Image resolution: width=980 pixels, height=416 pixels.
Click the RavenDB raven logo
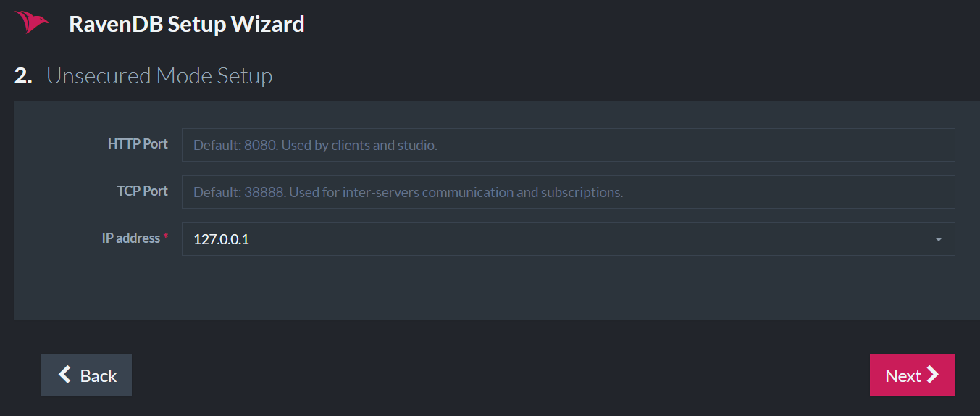(31, 22)
